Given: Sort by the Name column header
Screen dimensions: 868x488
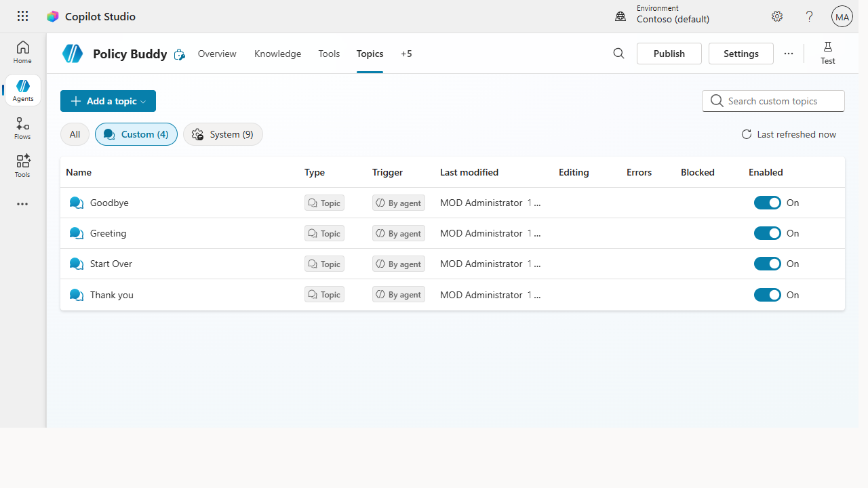Looking at the screenshot, I should [x=79, y=172].
